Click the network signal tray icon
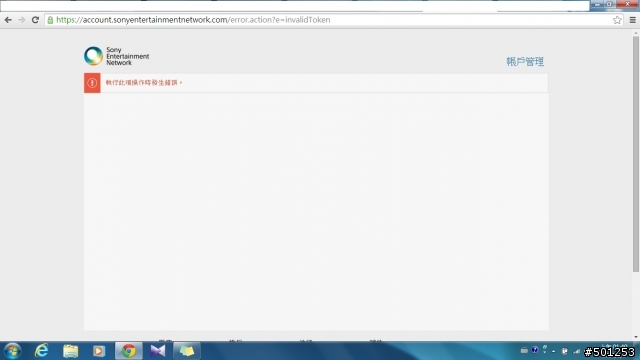 (x=577, y=351)
